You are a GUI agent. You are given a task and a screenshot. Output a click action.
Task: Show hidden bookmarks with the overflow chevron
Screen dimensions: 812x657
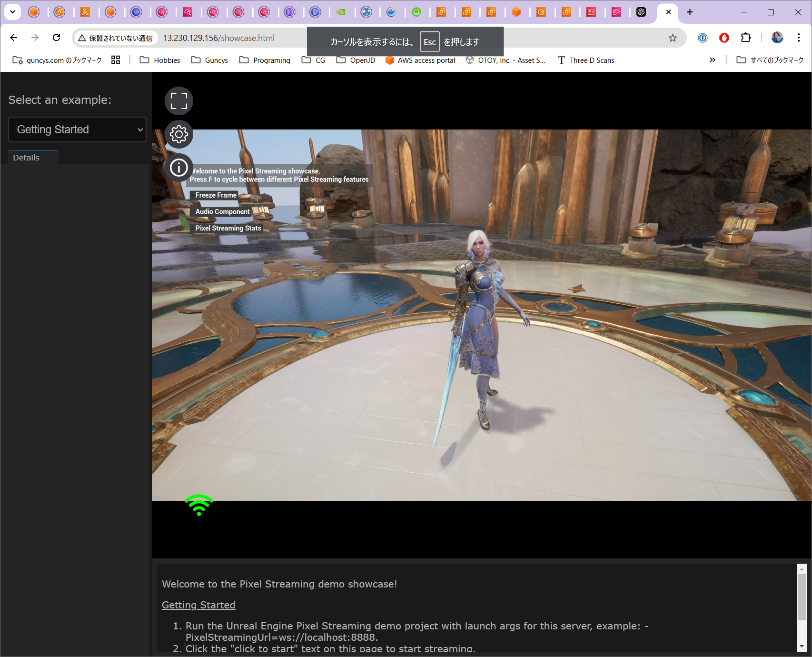(x=713, y=60)
